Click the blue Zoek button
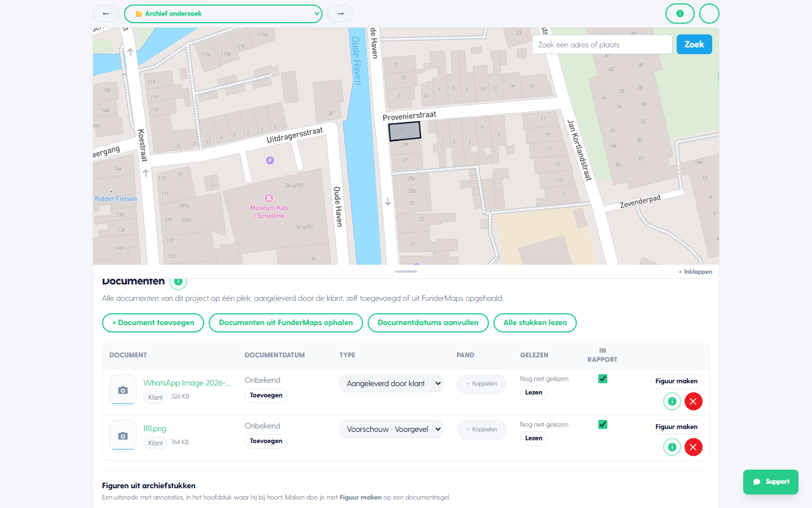This screenshot has height=508, width=812. click(x=694, y=45)
